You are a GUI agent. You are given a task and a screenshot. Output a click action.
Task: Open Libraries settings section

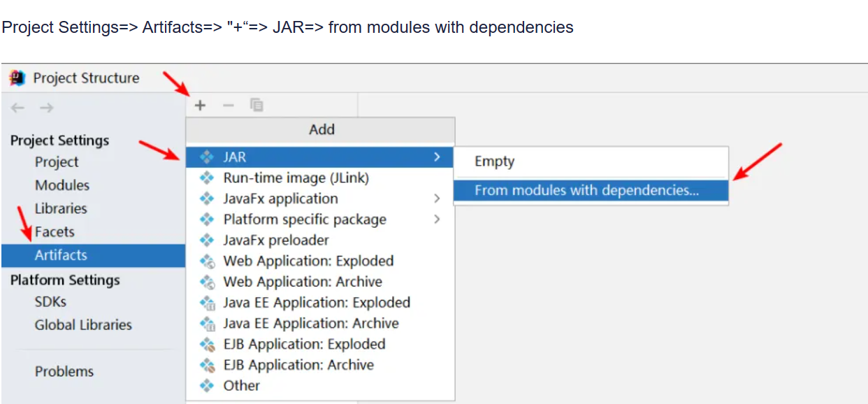[61, 208]
